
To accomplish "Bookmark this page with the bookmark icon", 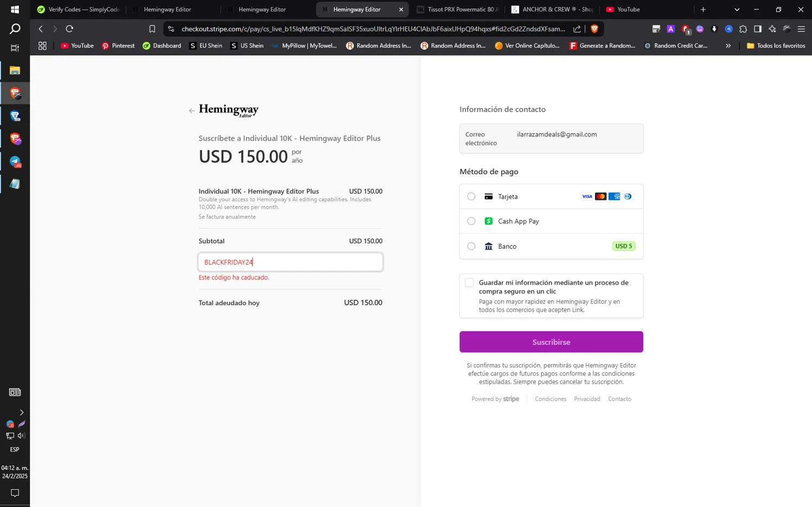I will pyautogui.click(x=152, y=29).
